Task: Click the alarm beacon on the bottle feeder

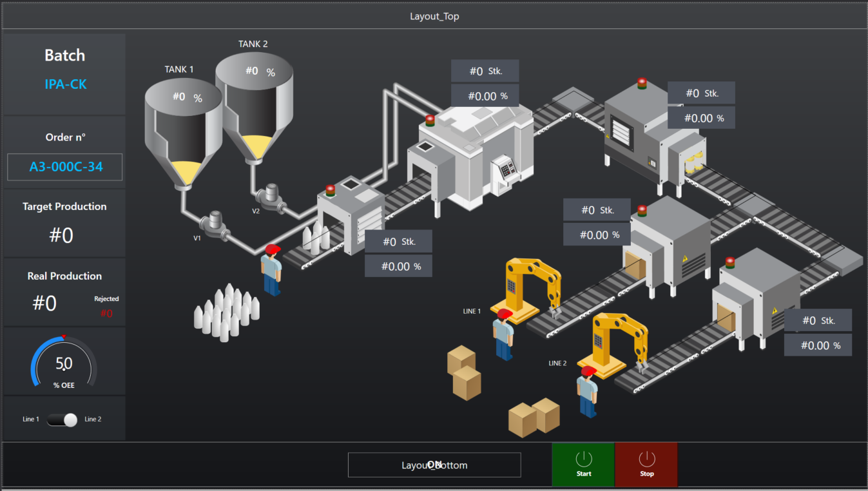Action: pos(330,190)
